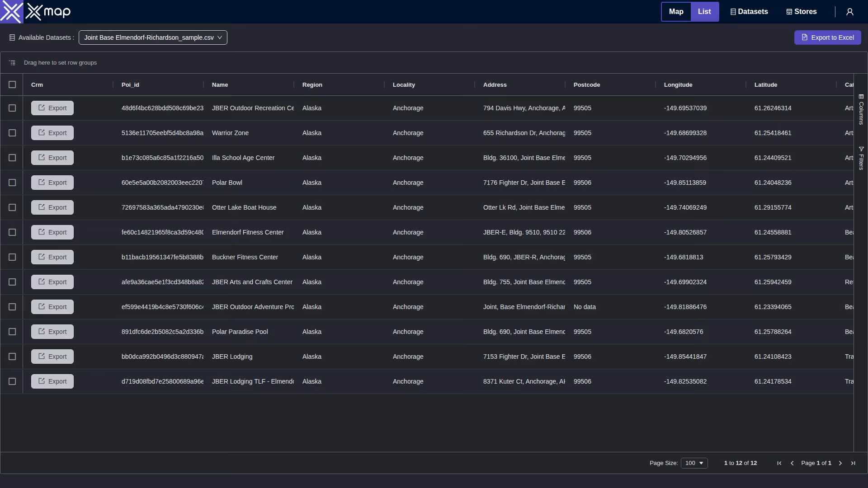Go to first page arrow icon
This screenshot has width=868, height=488.
(x=779, y=463)
